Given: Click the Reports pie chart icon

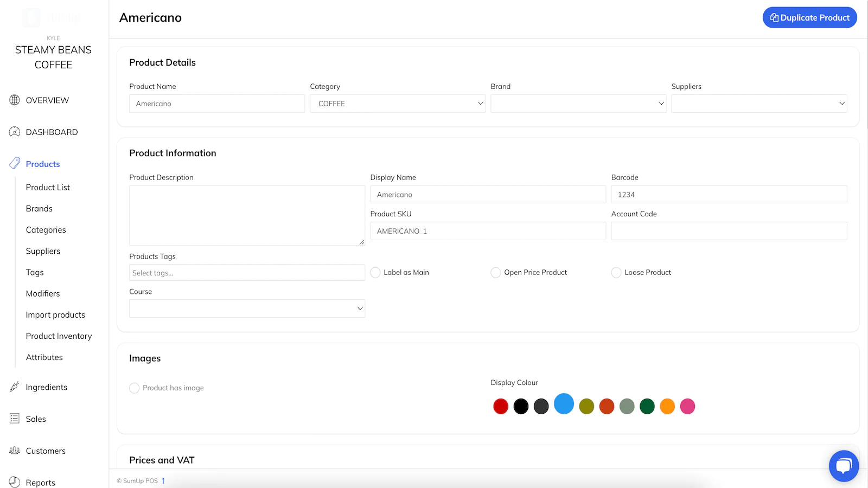Looking at the screenshot, I should tap(15, 482).
